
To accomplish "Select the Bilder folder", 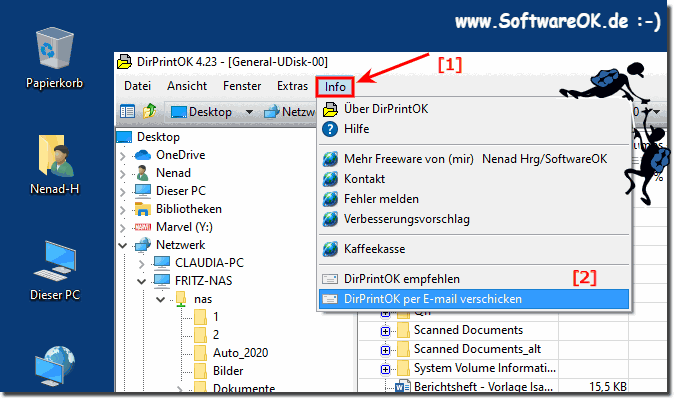I will [228, 371].
